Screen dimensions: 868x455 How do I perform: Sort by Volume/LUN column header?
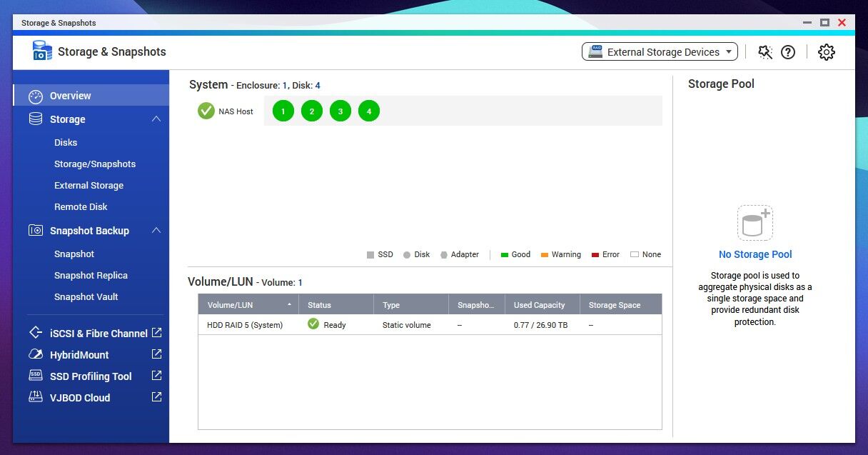click(248, 305)
